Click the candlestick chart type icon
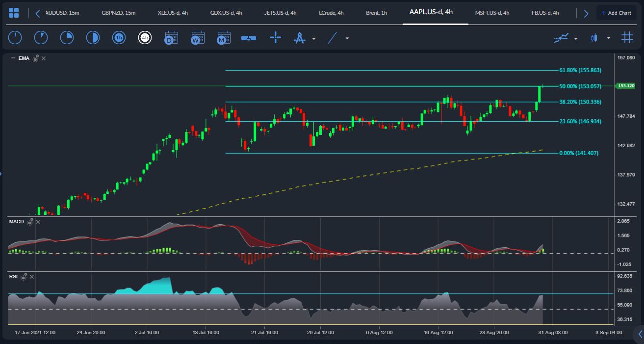644x344 pixels. pos(594,38)
